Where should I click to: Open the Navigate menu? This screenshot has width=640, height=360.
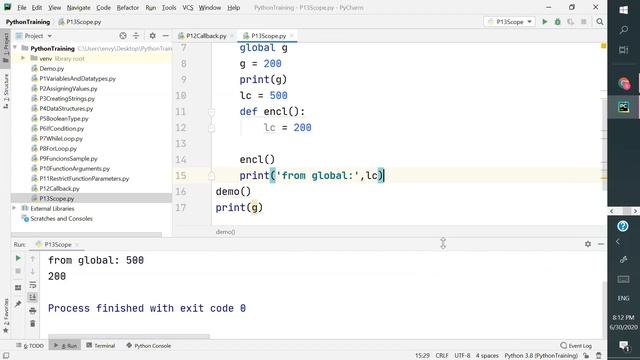click(x=78, y=7)
